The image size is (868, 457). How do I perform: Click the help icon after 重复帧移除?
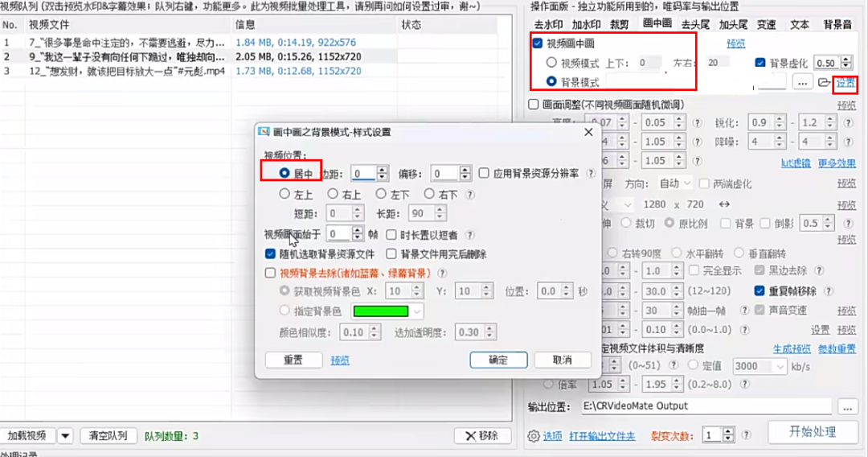point(828,290)
